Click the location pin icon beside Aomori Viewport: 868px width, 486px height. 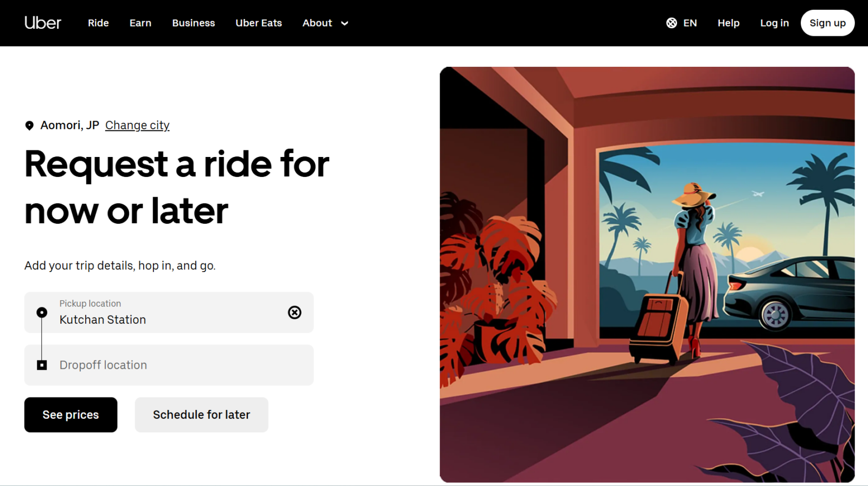[29, 125]
